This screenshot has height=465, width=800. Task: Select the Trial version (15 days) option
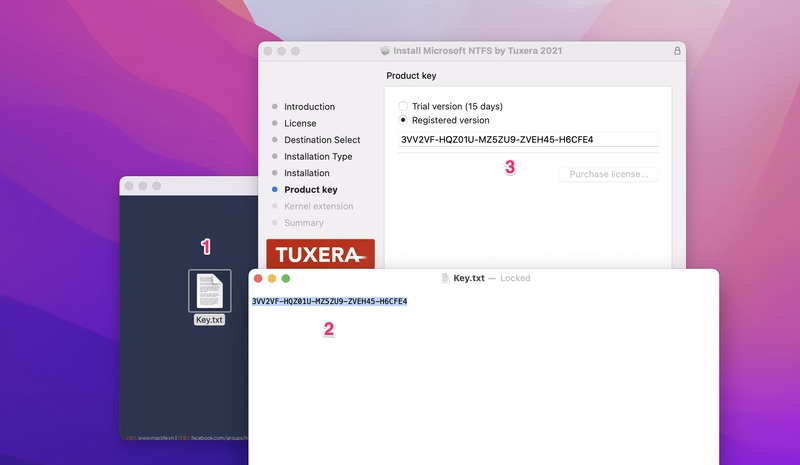point(403,106)
